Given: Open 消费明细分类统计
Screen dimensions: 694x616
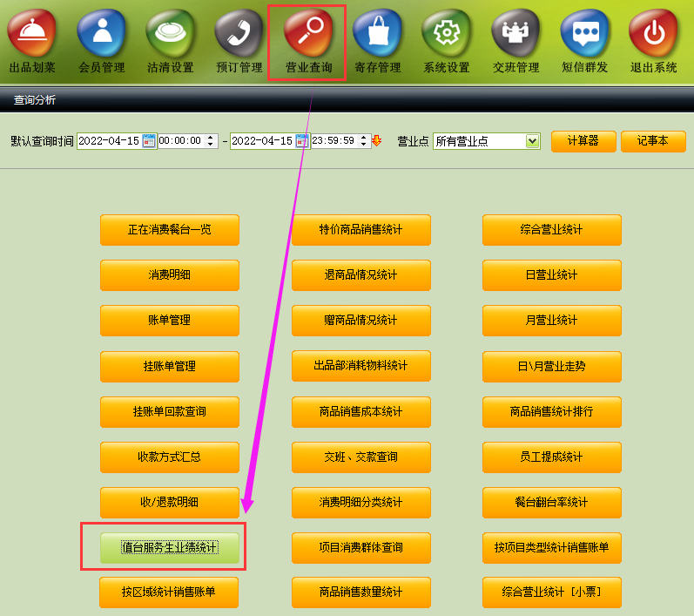Looking at the screenshot, I should 361,502.
